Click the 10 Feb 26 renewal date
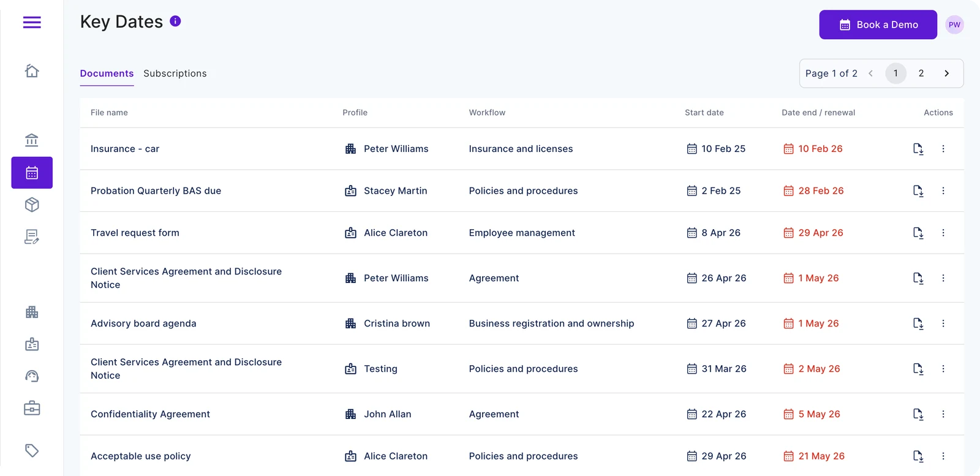The width and height of the screenshot is (980, 476). click(x=821, y=149)
